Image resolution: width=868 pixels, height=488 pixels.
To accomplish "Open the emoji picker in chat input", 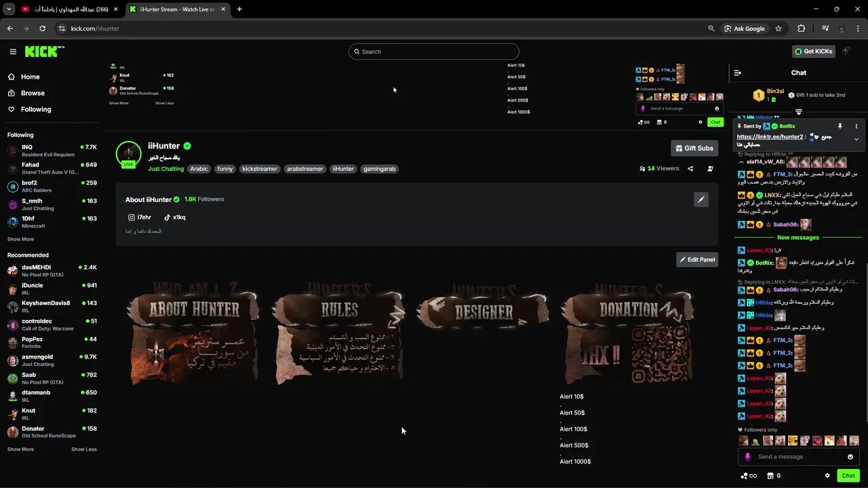I will tap(850, 457).
